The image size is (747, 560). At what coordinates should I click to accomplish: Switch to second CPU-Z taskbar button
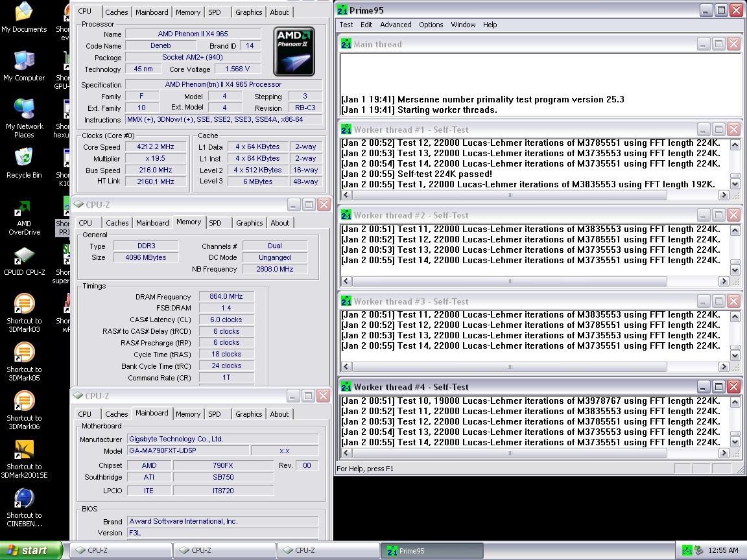click(x=225, y=550)
